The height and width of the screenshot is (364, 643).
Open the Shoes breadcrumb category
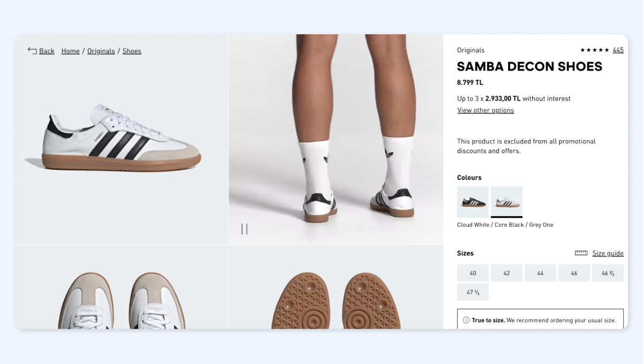132,51
